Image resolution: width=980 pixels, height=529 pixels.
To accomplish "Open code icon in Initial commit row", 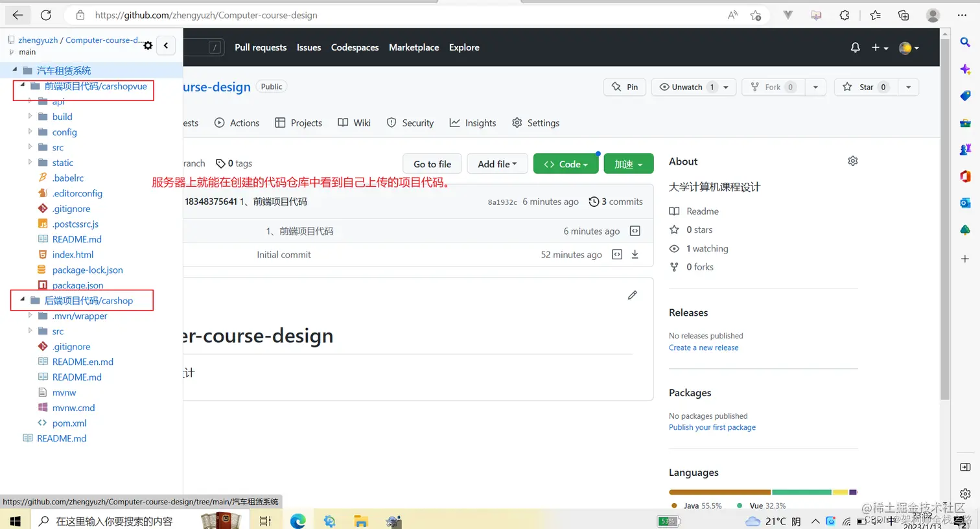I will [617, 254].
